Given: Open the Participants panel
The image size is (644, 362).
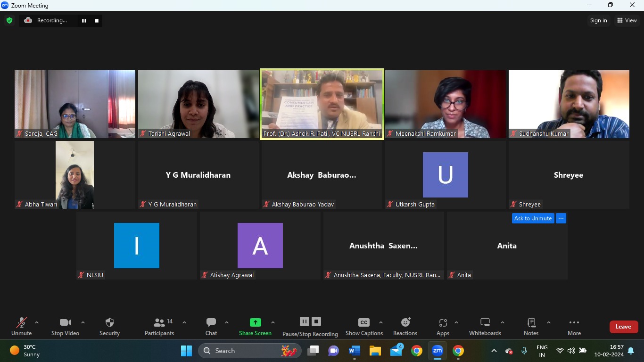Looking at the screenshot, I should (x=159, y=323).
